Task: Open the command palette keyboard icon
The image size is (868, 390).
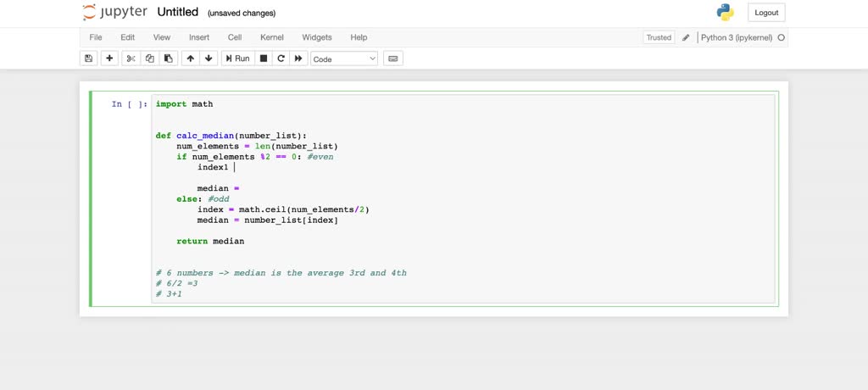Action: 393,58
